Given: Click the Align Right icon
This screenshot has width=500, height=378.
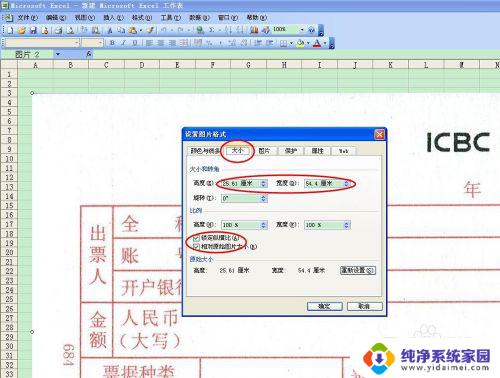Looking at the screenshot, I should pyautogui.click(x=172, y=43).
